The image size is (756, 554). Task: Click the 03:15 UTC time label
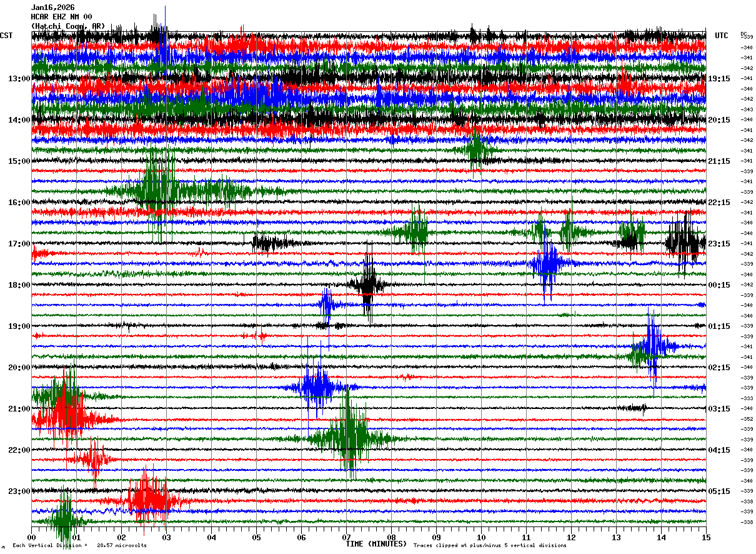(x=719, y=409)
